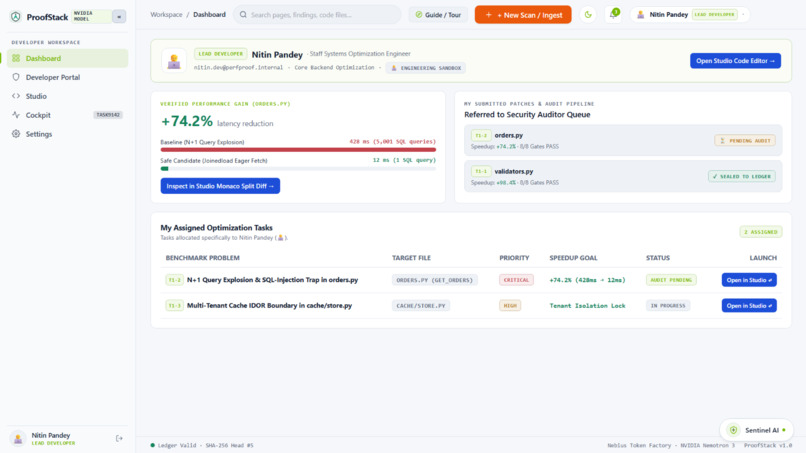Open the Sentinel AI assistant
806x453 pixels.
757,430
